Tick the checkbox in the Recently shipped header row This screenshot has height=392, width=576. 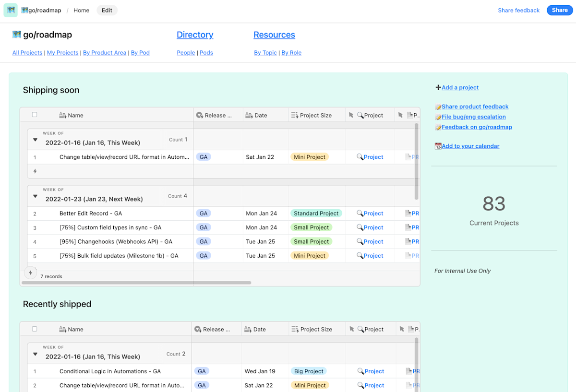pyautogui.click(x=33, y=329)
